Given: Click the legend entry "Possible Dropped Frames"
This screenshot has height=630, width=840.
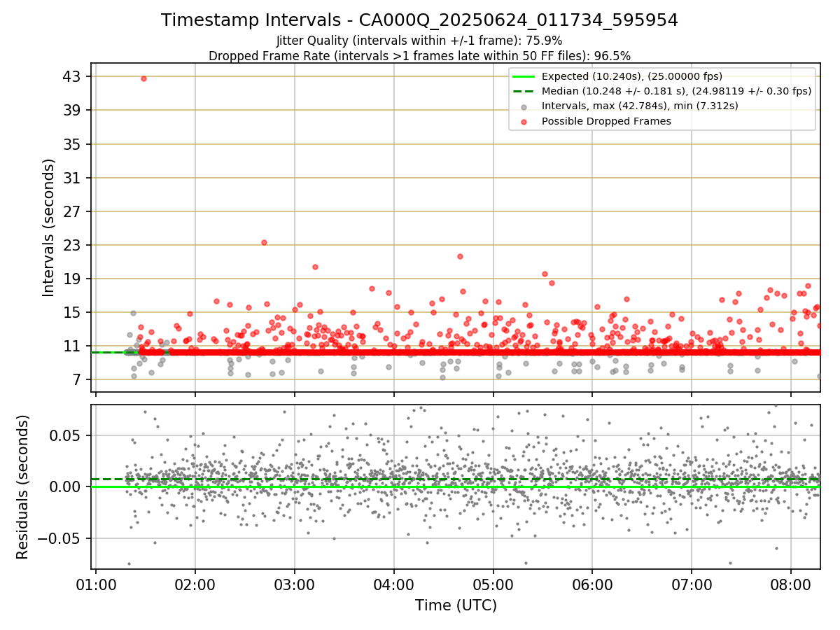Looking at the screenshot, I should [606, 121].
